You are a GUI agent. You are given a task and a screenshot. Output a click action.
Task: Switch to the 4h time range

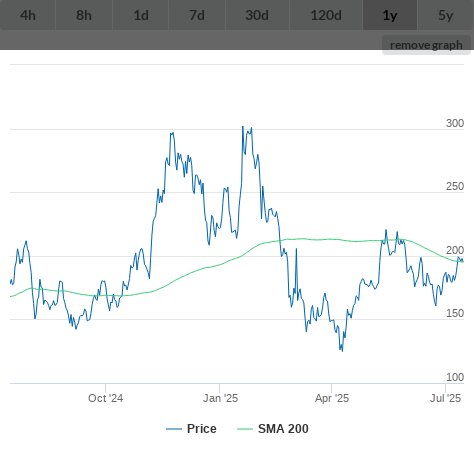click(x=28, y=15)
